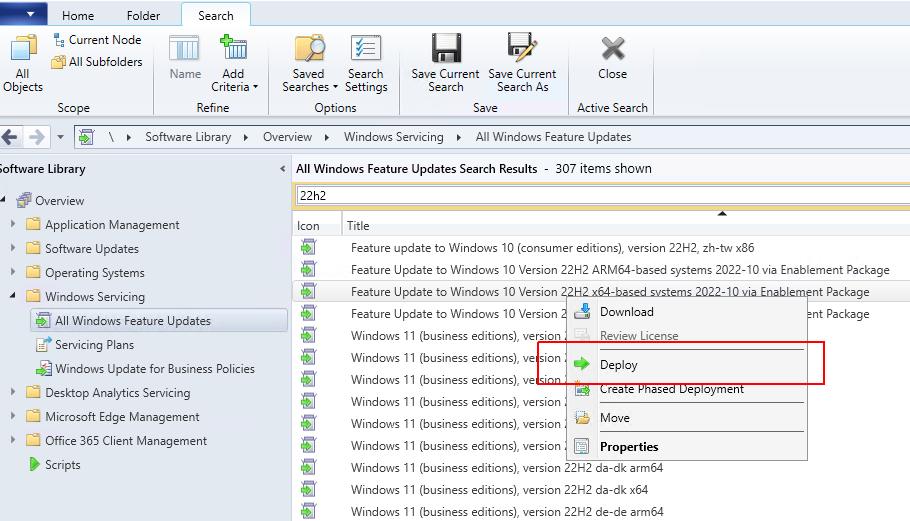
Task: Select Overview tree node
Action: (59, 201)
